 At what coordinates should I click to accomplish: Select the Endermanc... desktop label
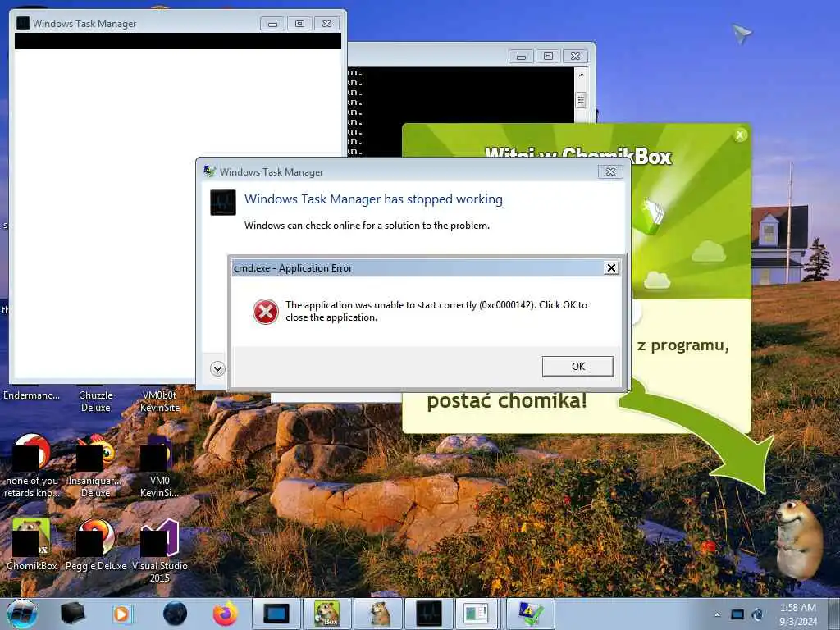[x=32, y=395]
